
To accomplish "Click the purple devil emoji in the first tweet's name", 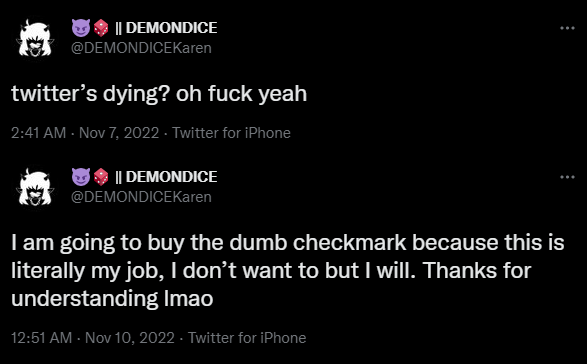I will (81, 28).
